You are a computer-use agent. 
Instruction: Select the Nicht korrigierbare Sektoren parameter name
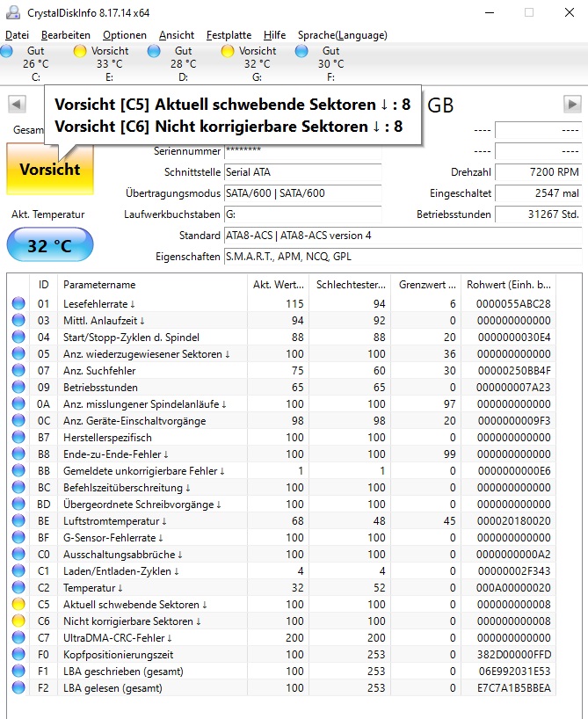pyautogui.click(x=132, y=621)
